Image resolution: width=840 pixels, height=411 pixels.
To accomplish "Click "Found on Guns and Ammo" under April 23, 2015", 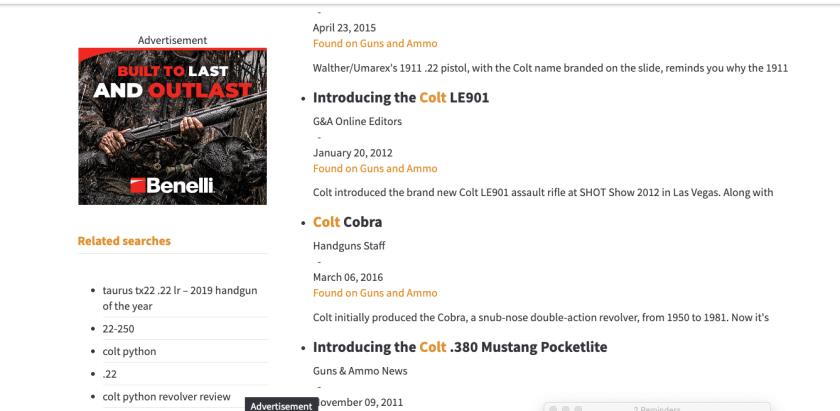I will point(375,43).
